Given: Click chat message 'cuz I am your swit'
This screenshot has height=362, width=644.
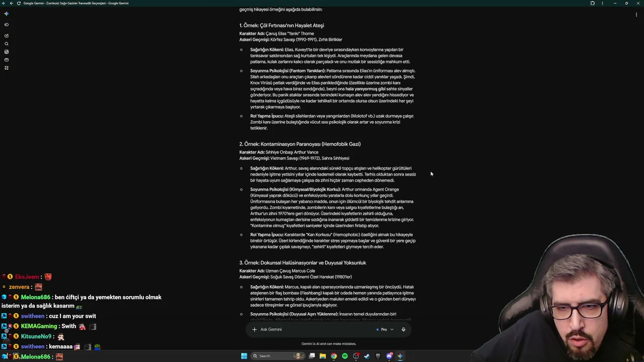Looking at the screenshot, I should coord(72,316).
